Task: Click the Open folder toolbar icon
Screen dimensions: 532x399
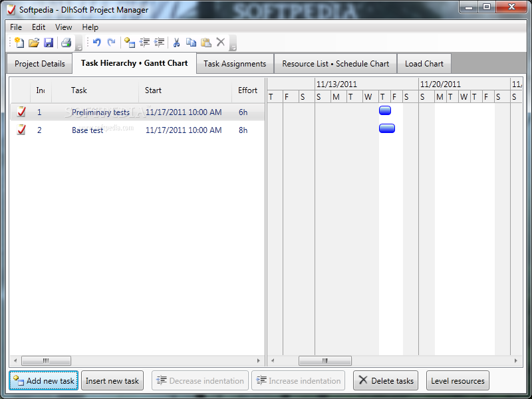Action: click(x=34, y=43)
